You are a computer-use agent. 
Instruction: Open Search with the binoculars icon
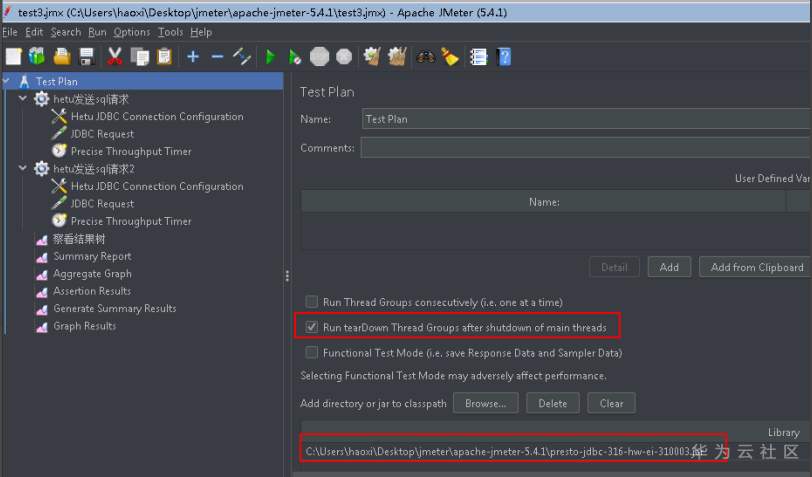click(x=425, y=56)
